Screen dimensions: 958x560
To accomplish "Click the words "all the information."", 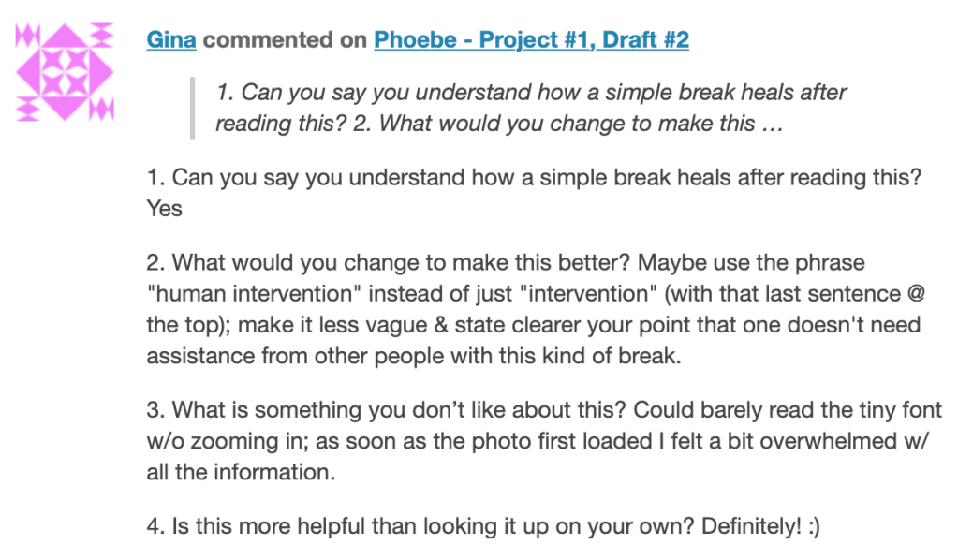I will coord(240,472).
